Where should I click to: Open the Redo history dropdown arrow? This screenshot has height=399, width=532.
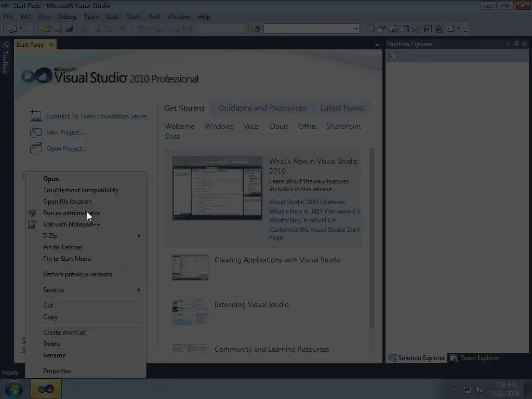pos(150,29)
